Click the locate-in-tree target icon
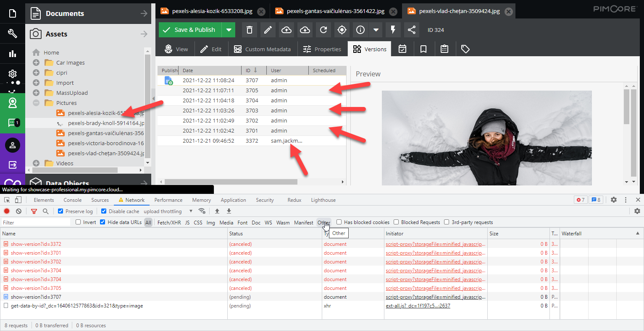644x331 pixels. 342,30
